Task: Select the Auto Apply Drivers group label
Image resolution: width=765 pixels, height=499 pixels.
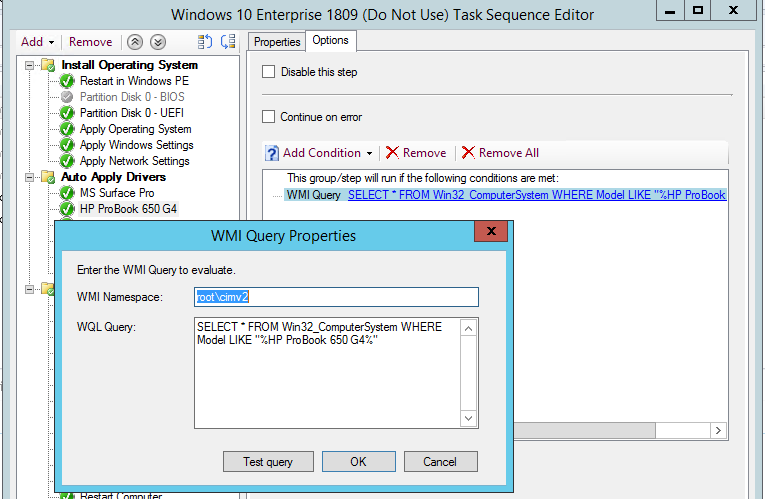Action: click(x=113, y=177)
